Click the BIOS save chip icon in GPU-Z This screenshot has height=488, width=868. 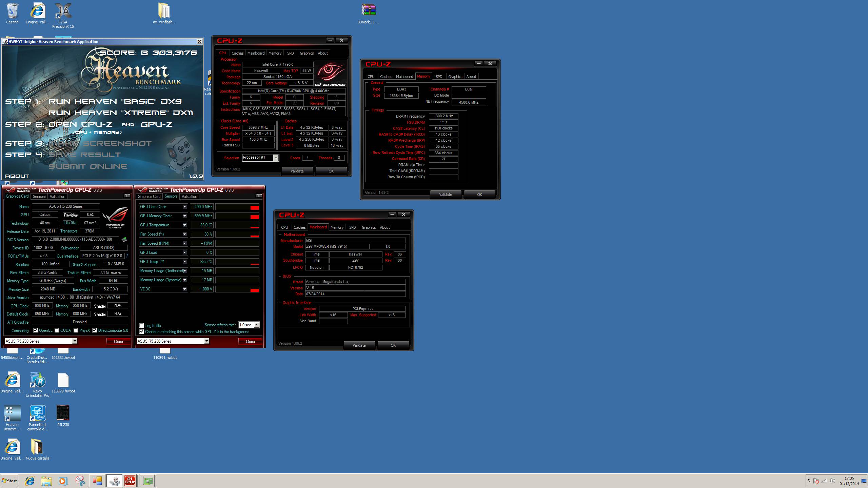pos(124,240)
